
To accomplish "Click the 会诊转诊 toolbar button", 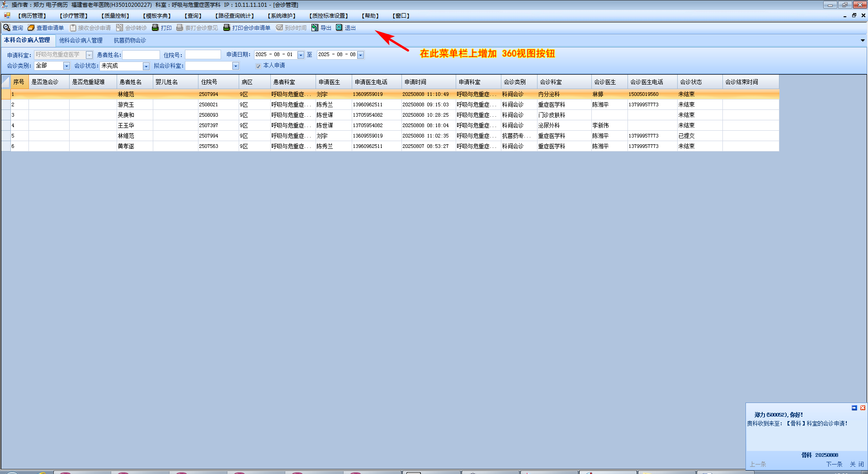I will (132, 28).
